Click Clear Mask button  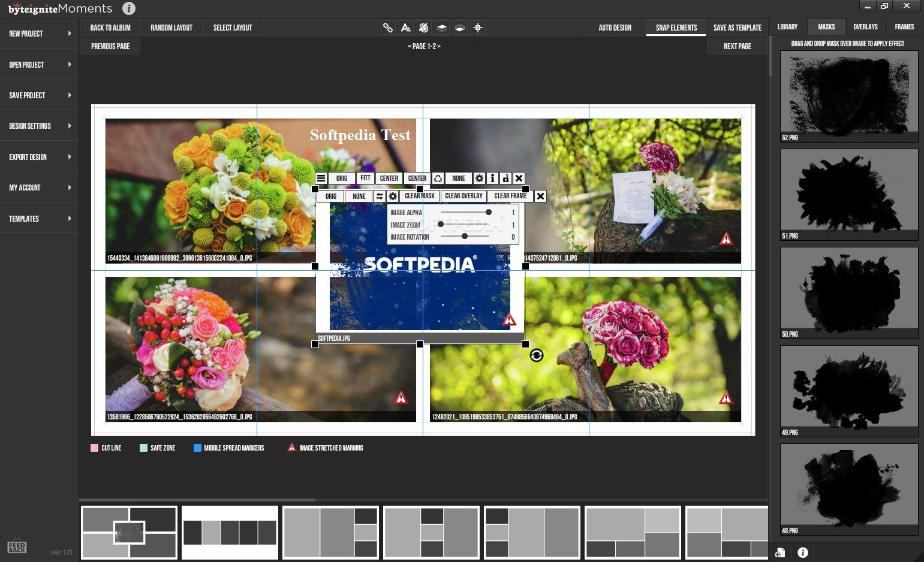point(420,196)
